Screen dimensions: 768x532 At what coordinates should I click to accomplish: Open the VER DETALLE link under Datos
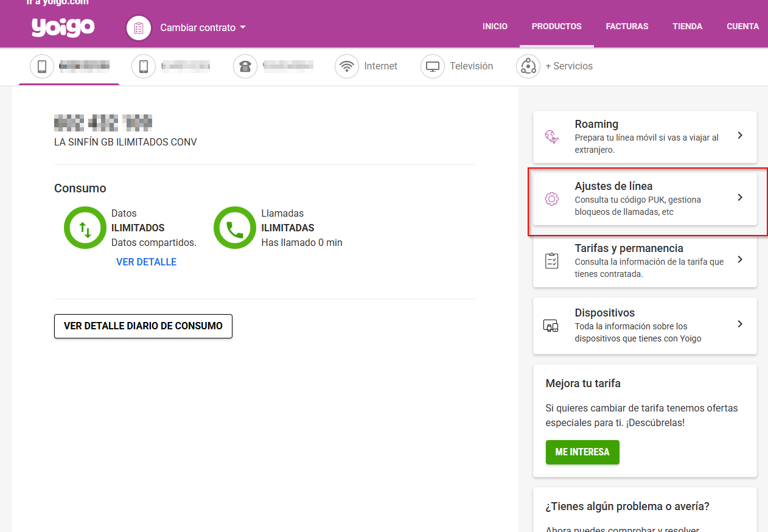pos(146,262)
